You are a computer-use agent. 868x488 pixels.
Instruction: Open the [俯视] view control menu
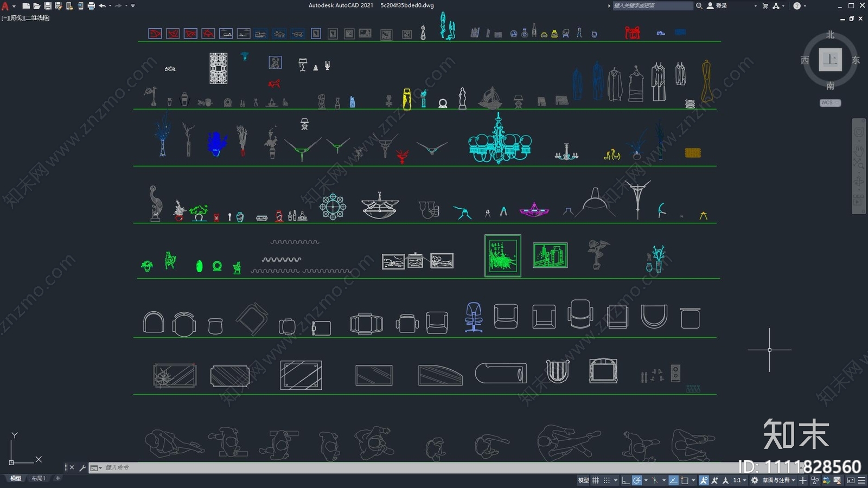pos(16,18)
